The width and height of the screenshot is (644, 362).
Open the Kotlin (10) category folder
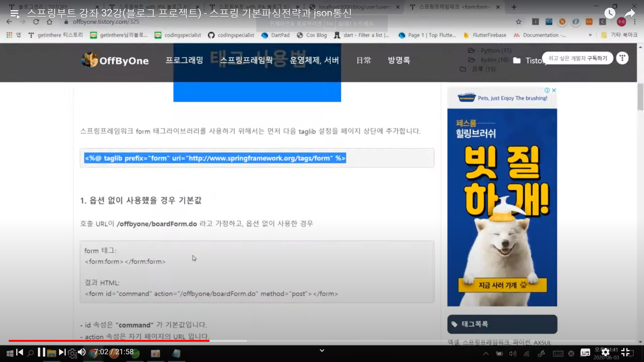click(488, 60)
